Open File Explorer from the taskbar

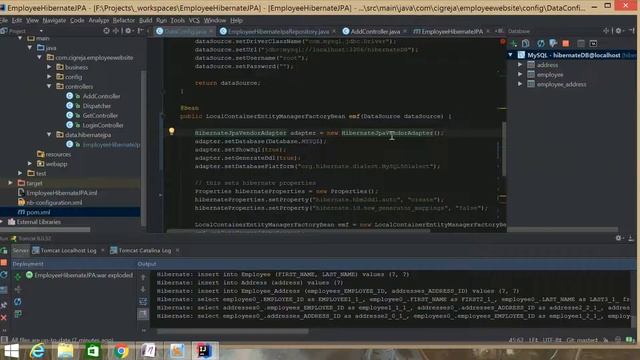click(x=65, y=351)
